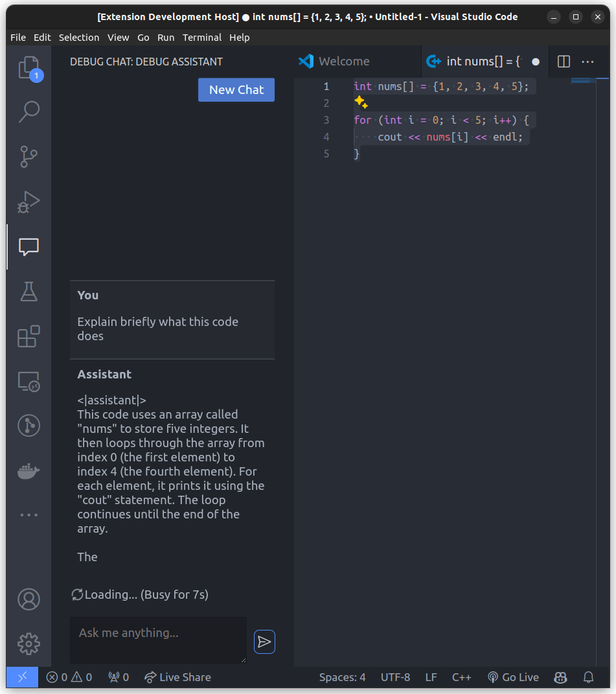Change file encoding via UTF-8 selector

coord(395,677)
